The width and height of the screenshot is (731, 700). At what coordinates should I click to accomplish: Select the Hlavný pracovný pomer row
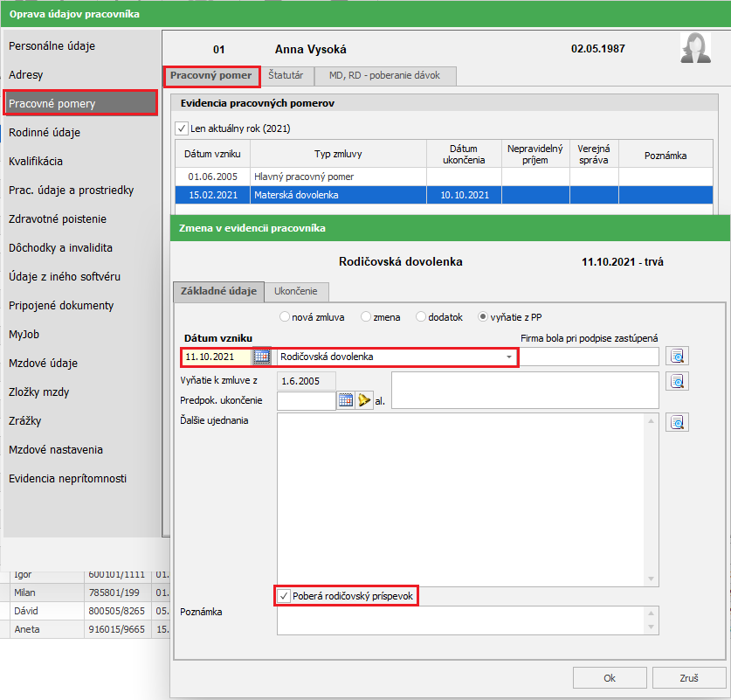[x=444, y=177]
